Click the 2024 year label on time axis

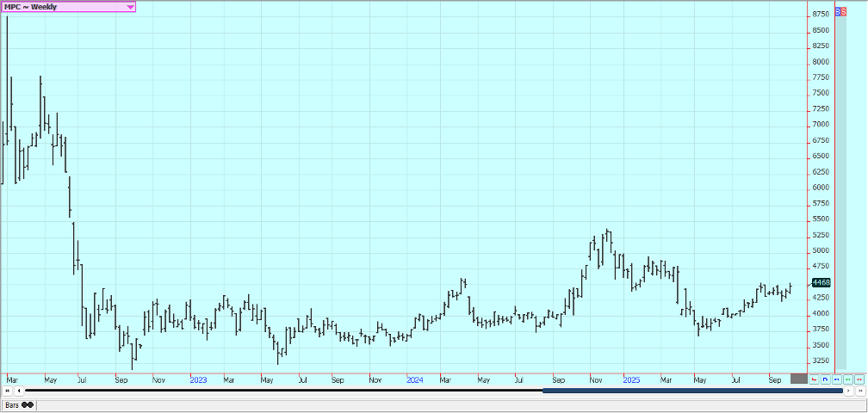(414, 379)
